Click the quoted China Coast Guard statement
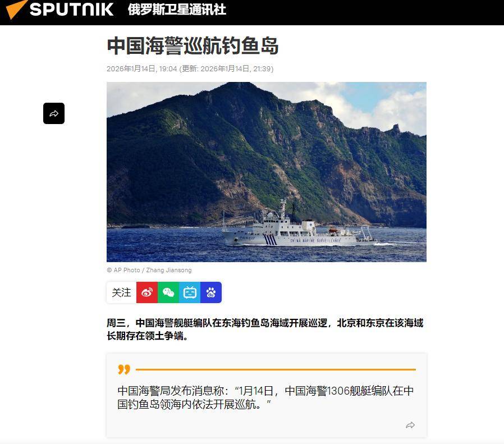 click(x=265, y=397)
